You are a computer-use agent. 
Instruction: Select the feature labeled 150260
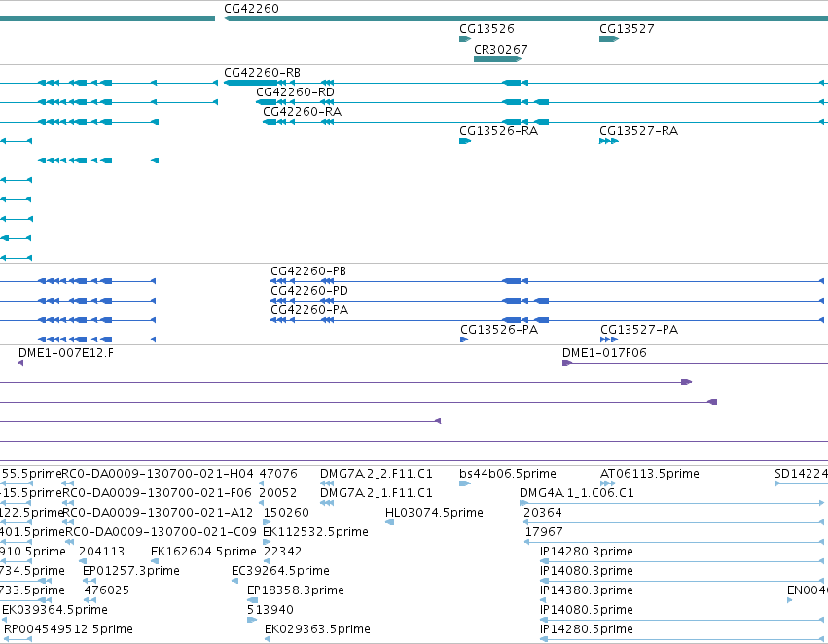[286, 513]
